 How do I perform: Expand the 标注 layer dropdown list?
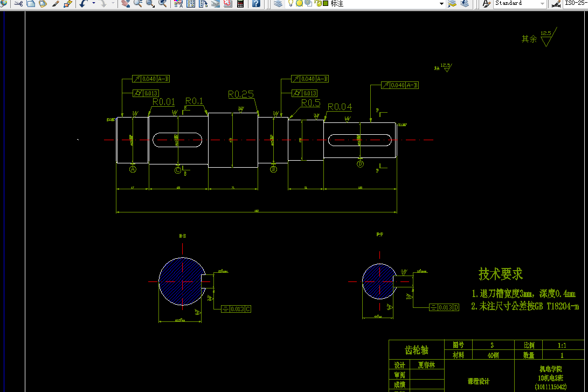tap(441, 4)
